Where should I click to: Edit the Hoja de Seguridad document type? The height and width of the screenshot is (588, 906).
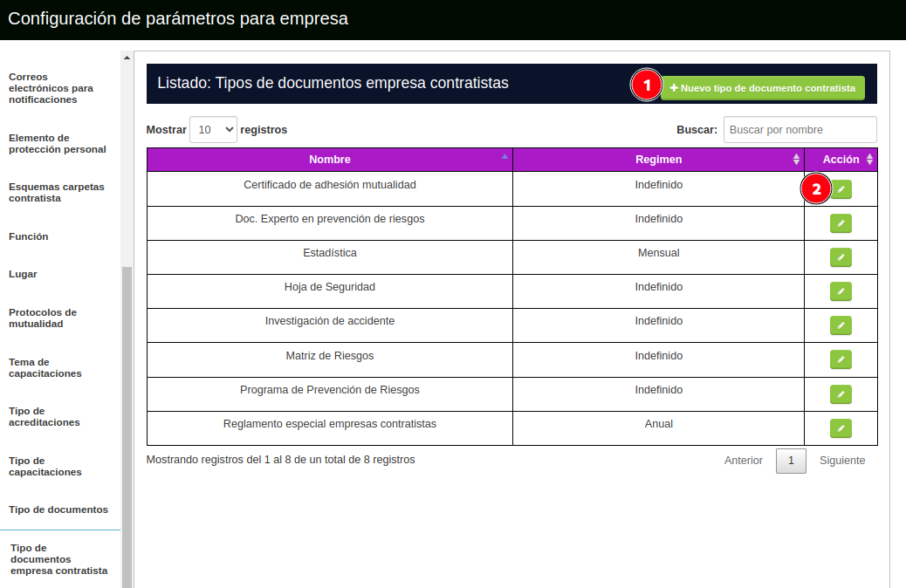point(841,291)
